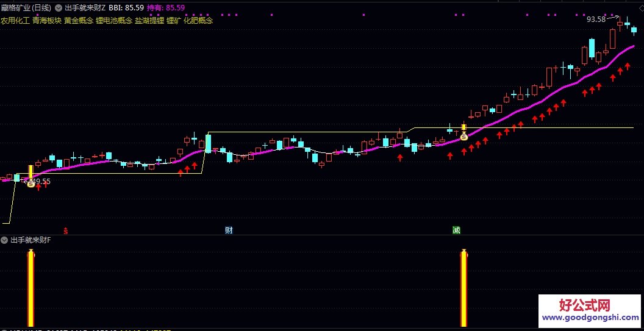Open the 锂电池概念 concept tag
Image resolution: width=644 pixels, height=331 pixels.
click(x=114, y=21)
